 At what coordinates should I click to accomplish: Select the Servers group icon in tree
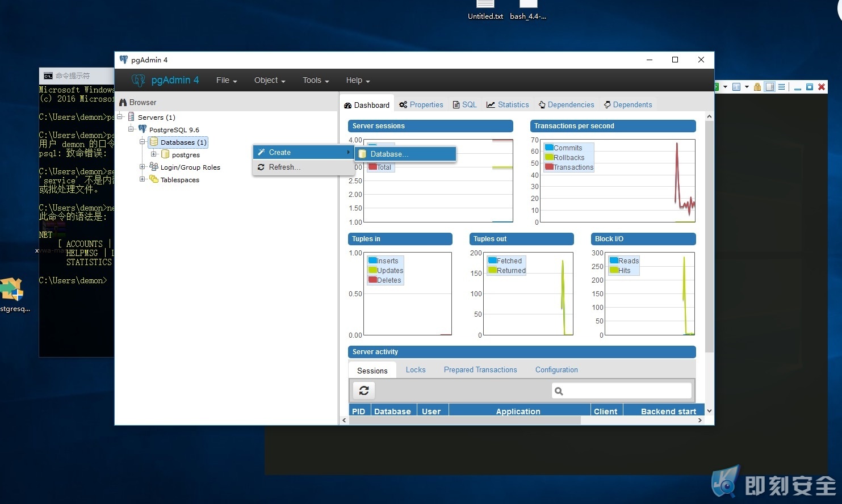pyautogui.click(x=132, y=117)
